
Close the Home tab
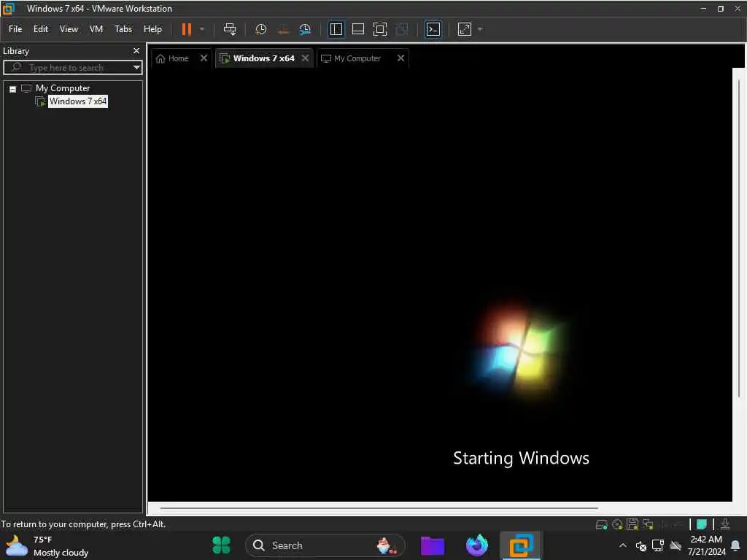coord(204,58)
